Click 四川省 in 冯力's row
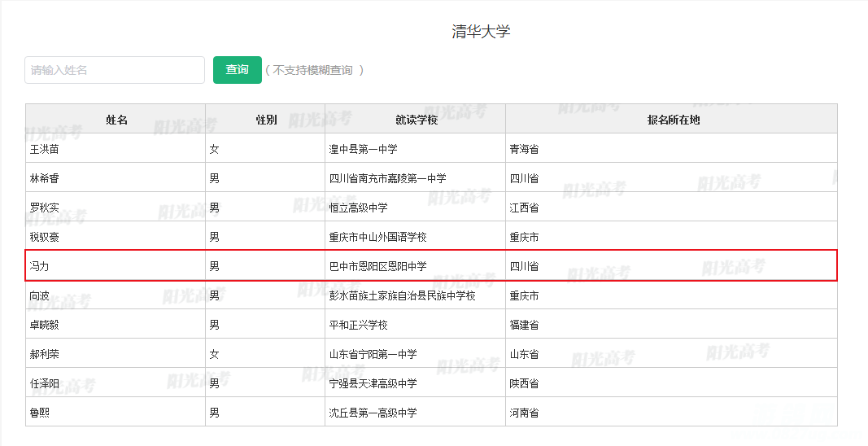 pyautogui.click(x=524, y=266)
